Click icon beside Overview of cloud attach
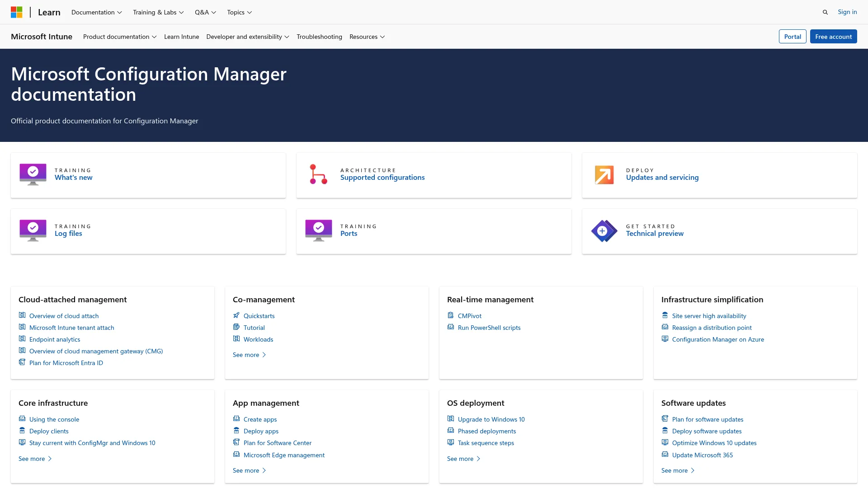The width and height of the screenshot is (868, 488). point(22,315)
